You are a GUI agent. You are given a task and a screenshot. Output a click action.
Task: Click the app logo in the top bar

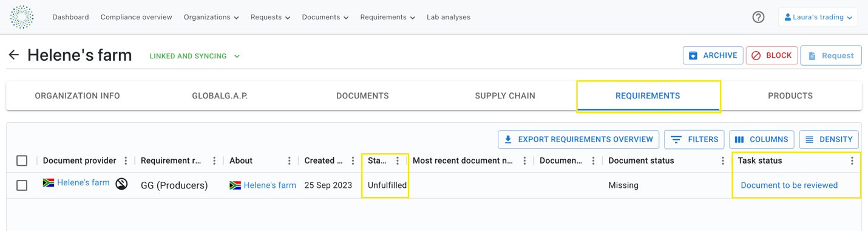22,17
